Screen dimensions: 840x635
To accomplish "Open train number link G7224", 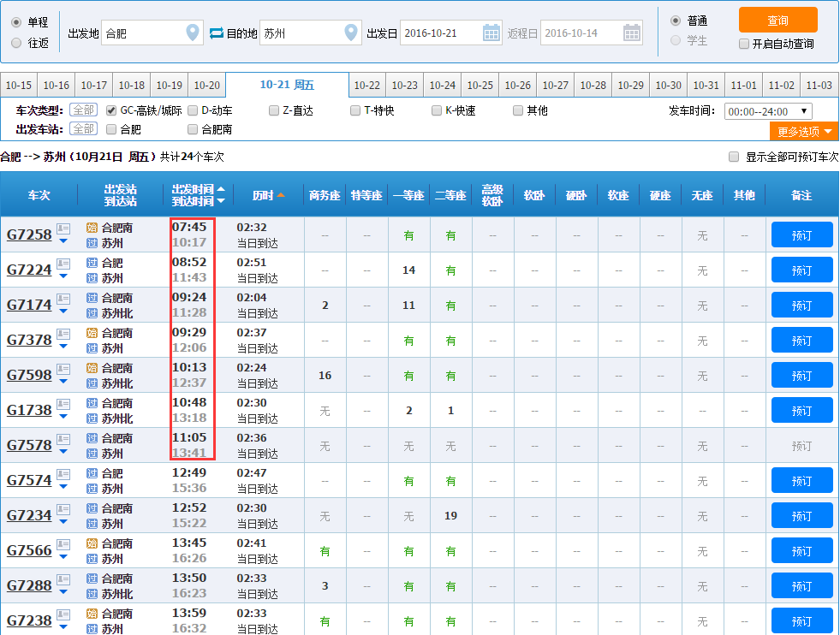I will (29, 270).
